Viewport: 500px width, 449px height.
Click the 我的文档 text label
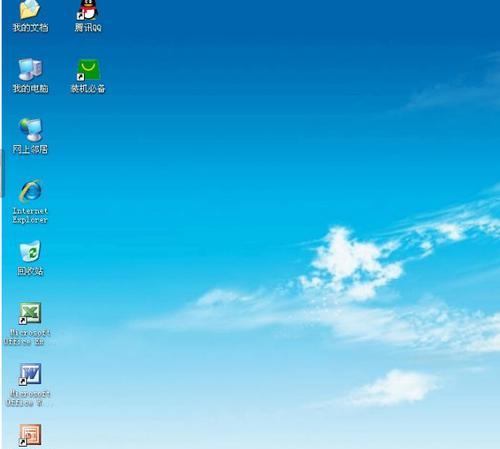pyautogui.click(x=30, y=27)
